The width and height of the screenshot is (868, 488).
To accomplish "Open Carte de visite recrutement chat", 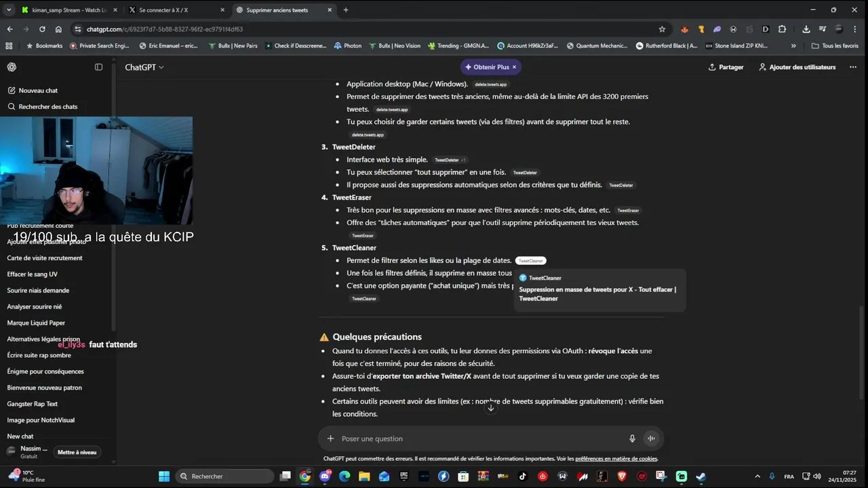I will coord(45,258).
